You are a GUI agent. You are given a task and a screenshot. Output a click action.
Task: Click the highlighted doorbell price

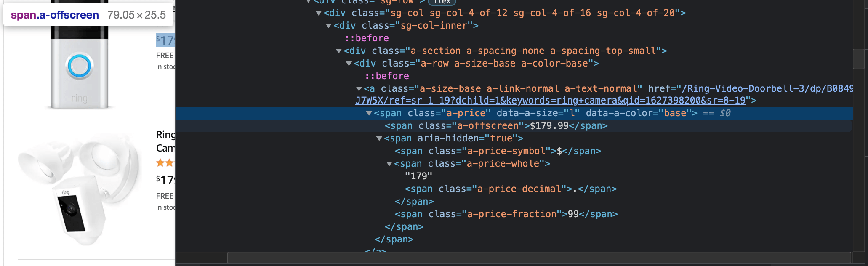tap(165, 40)
